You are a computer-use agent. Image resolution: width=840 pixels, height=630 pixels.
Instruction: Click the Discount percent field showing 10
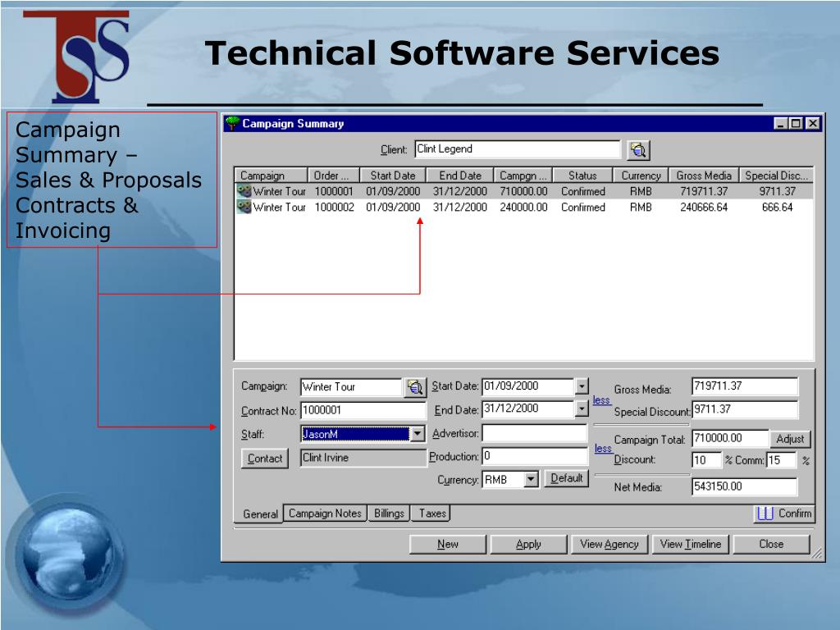[706, 460]
